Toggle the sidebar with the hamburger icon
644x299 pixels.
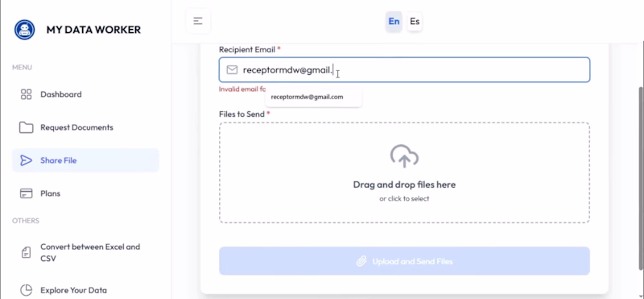pyautogui.click(x=198, y=21)
